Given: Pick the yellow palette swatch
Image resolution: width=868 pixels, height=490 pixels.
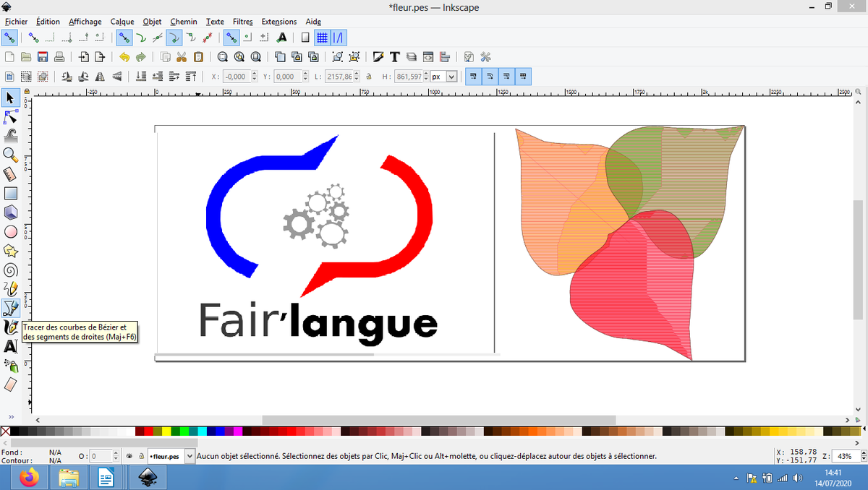Looking at the screenshot, I should point(166,431).
